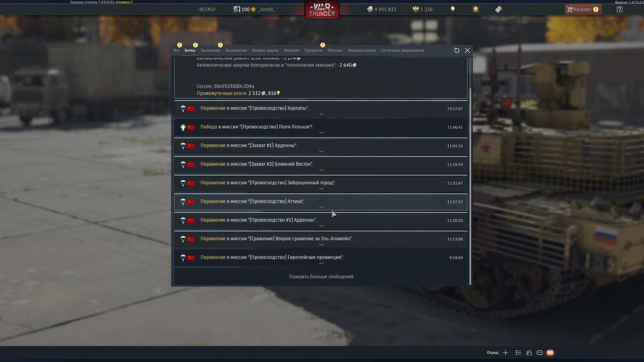Open the ticket icon in top bar

(498, 9)
